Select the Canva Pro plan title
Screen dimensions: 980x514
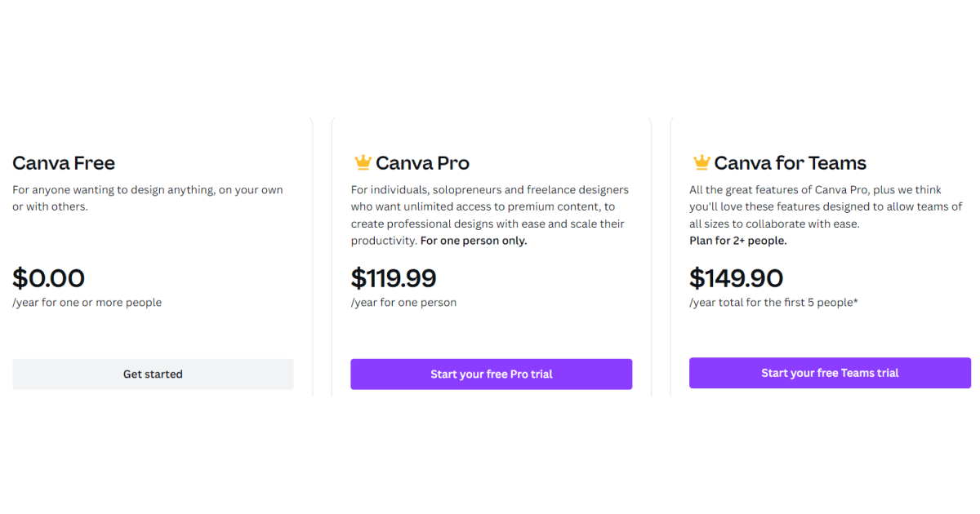422,163
